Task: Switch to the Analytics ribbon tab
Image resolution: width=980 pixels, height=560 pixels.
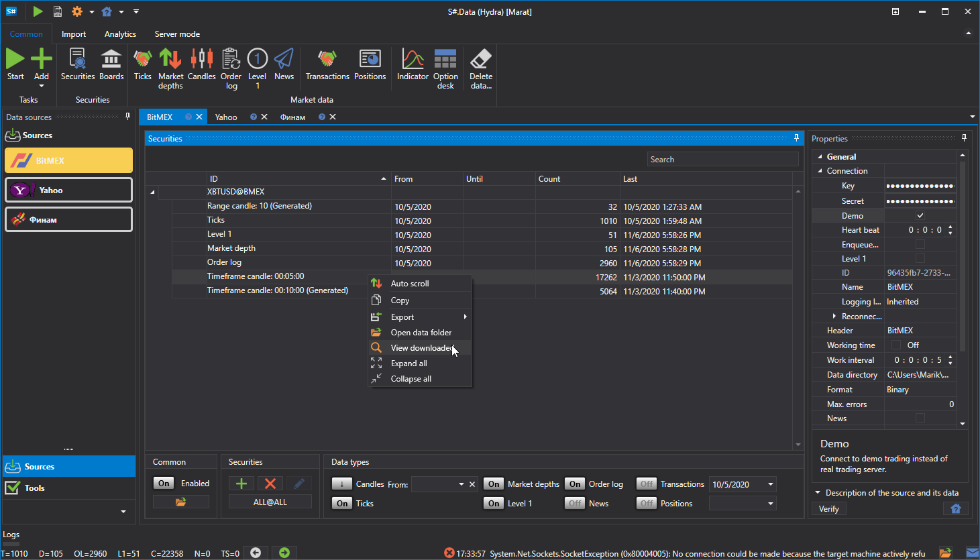Action: click(120, 34)
